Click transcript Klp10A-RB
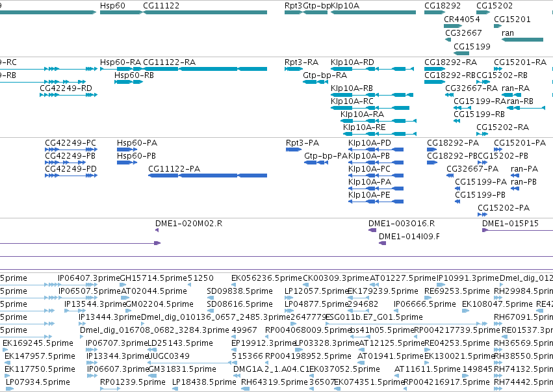The image size is (553, 392). (x=352, y=88)
